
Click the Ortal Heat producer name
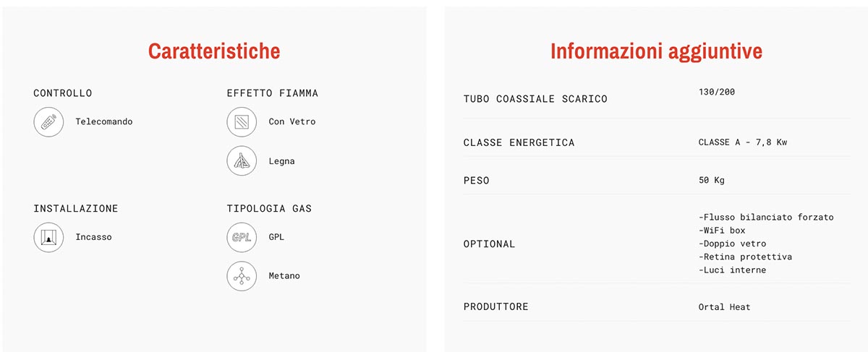[x=725, y=307]
